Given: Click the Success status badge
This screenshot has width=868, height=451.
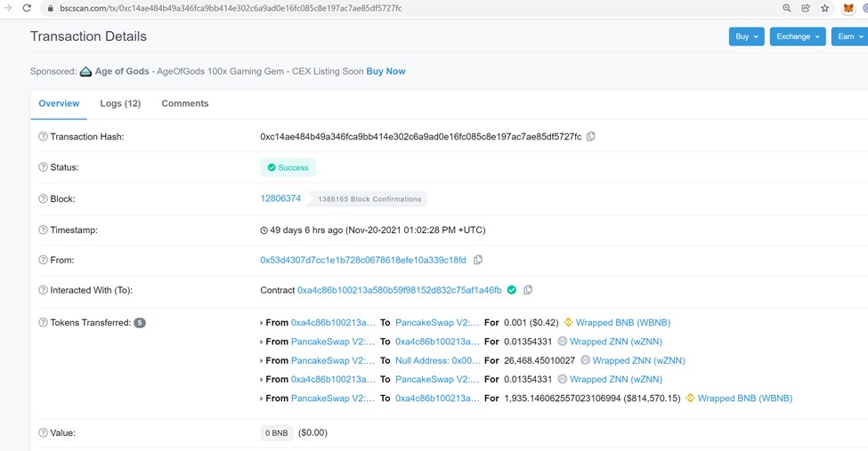Looking at the screenshot, I should point(288,167).
